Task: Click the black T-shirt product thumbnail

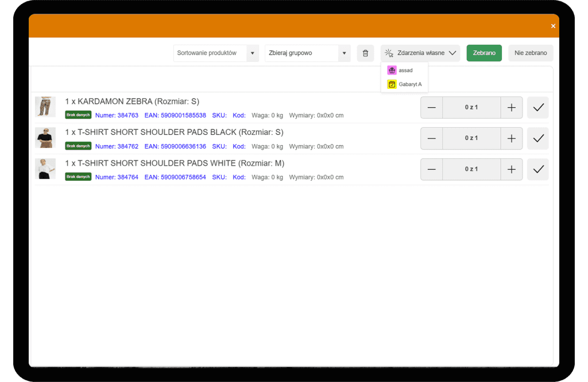Action: click(x=45, y=138)
